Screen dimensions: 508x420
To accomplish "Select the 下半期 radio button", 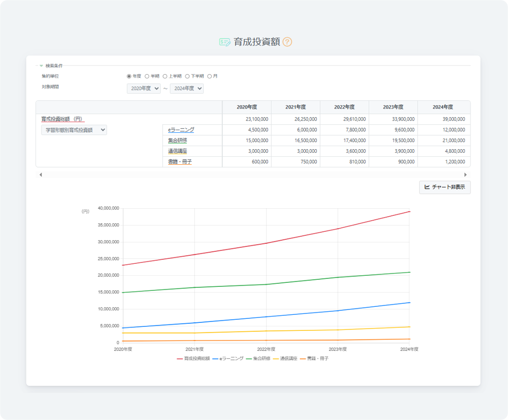I will (187, 77).
